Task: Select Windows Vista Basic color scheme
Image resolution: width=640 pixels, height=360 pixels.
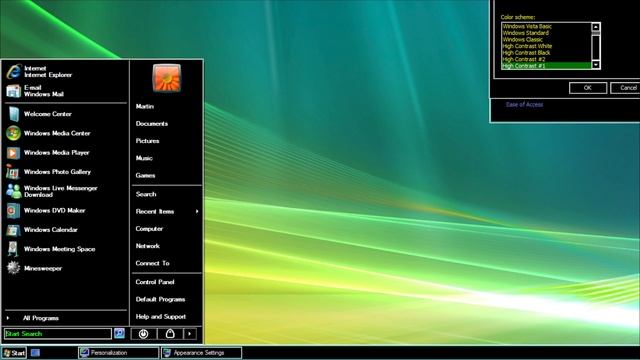Action: point(546,27)
